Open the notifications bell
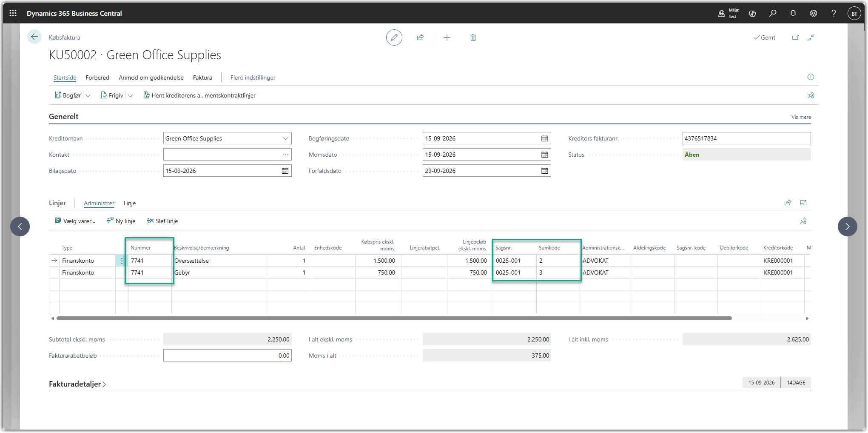868x433 pixels. (x=793, y=13)
